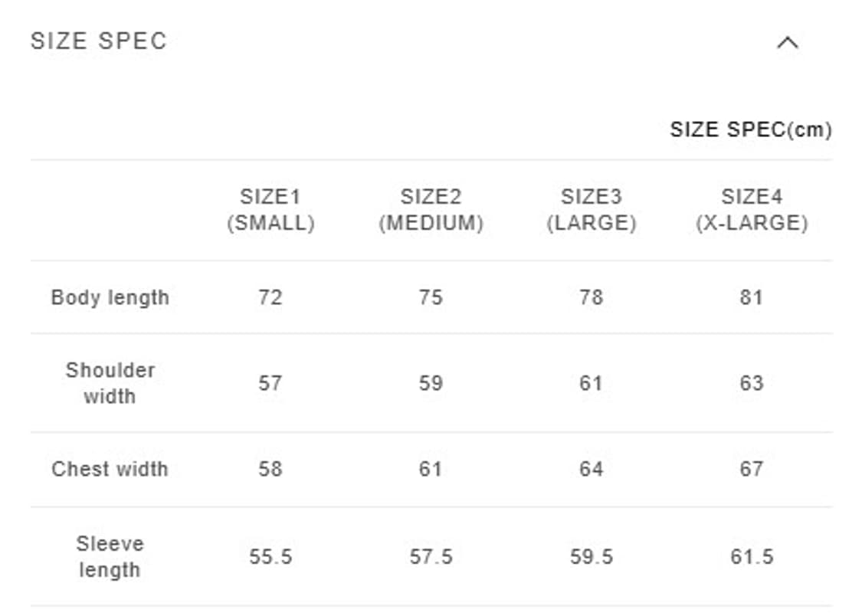Click sleeve length value 61.5 for X-LARGE

(x=752, y=557)
